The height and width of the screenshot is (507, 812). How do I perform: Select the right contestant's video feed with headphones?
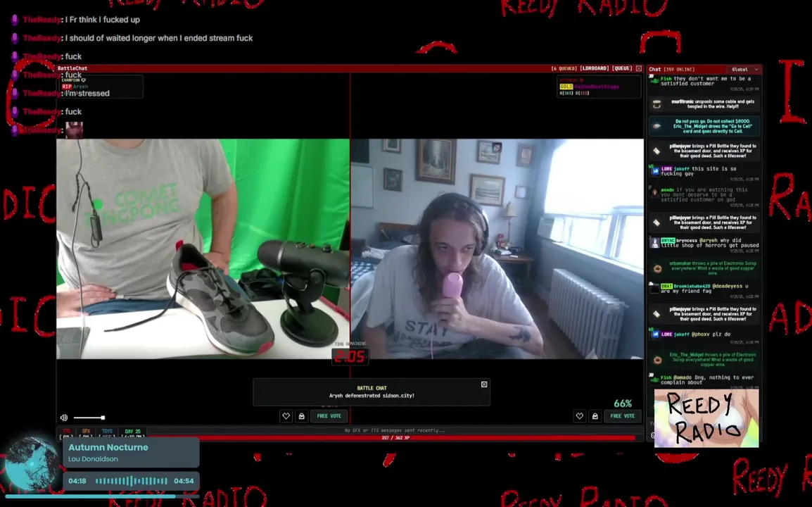click(497, 249)
